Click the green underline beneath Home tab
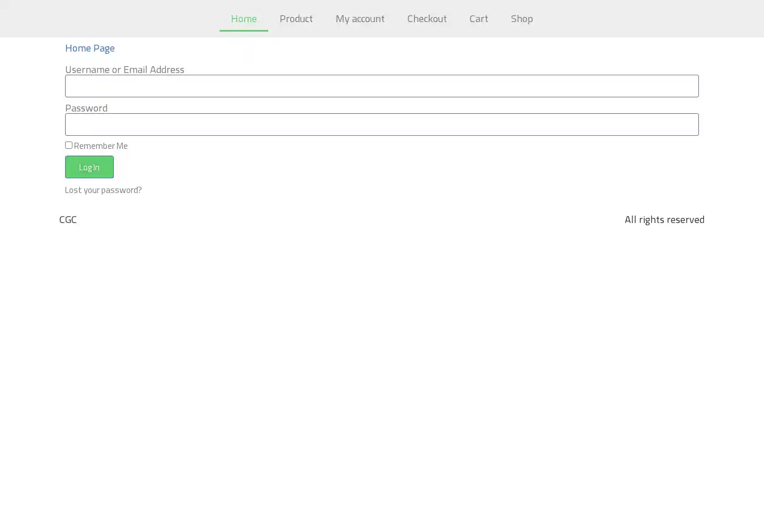This screenshot has height=532, width=764. tap(243, 31)
